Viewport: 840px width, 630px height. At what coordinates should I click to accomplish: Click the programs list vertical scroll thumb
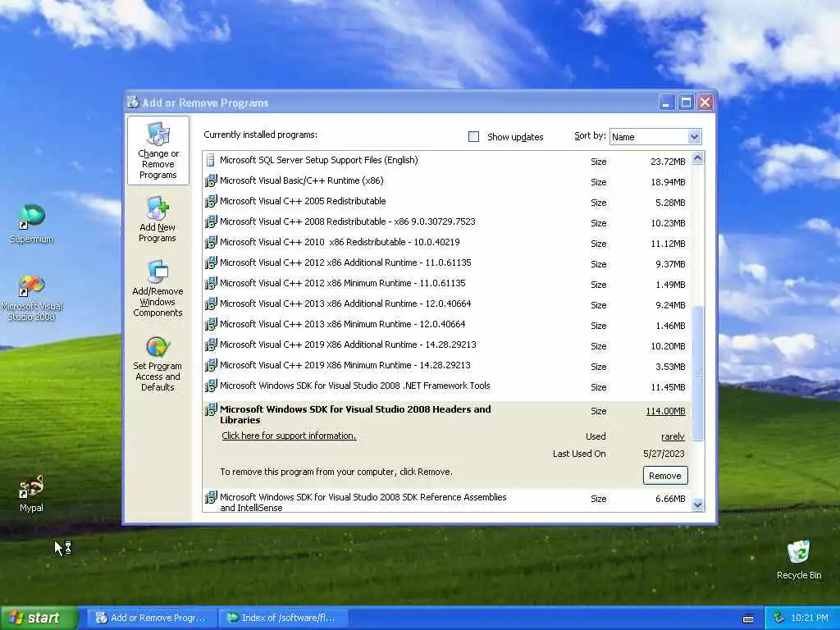697,373
